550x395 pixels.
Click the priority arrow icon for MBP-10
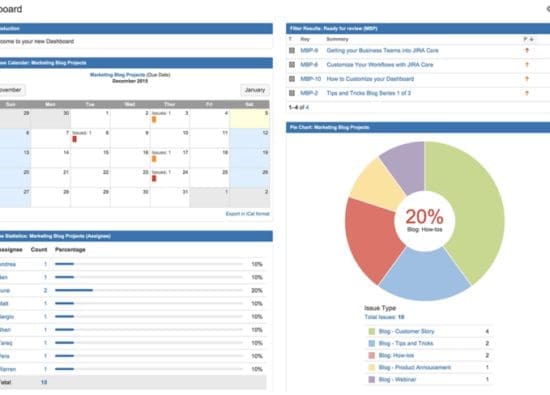point(526,79)
